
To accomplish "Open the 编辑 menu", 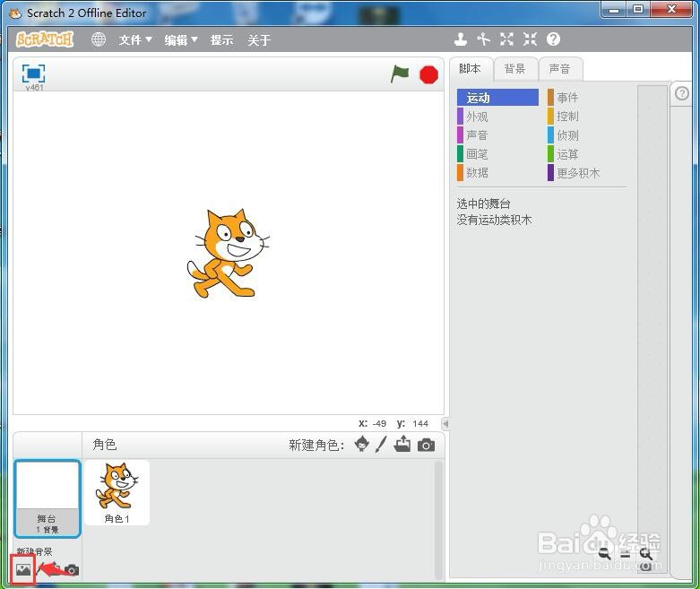I will coord(181,40).
